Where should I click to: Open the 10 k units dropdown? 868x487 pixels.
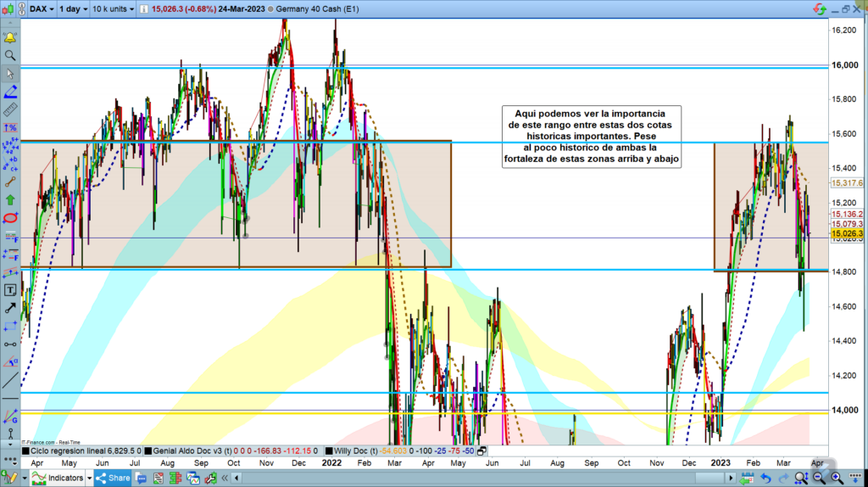(113, 8)
